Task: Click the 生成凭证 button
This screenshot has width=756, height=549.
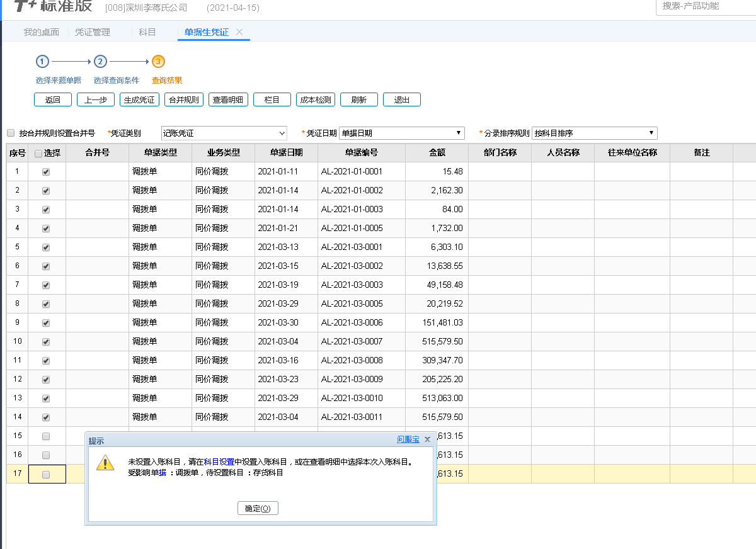Action: coord(139,99)
